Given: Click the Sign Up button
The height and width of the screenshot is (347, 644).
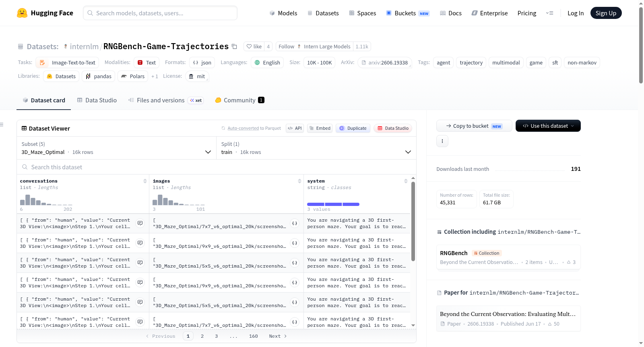Looking at the screenshot, I should pos(606,13).
